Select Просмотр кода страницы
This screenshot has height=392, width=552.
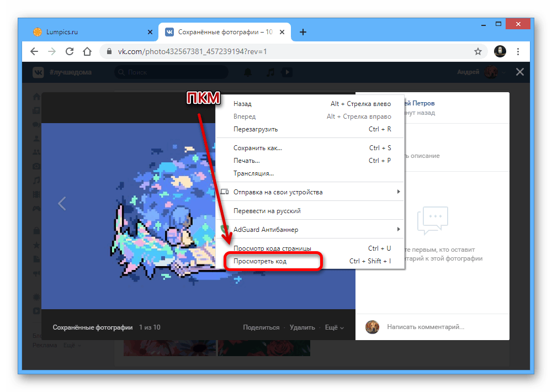pyautogui.click(x=310, y=248)
